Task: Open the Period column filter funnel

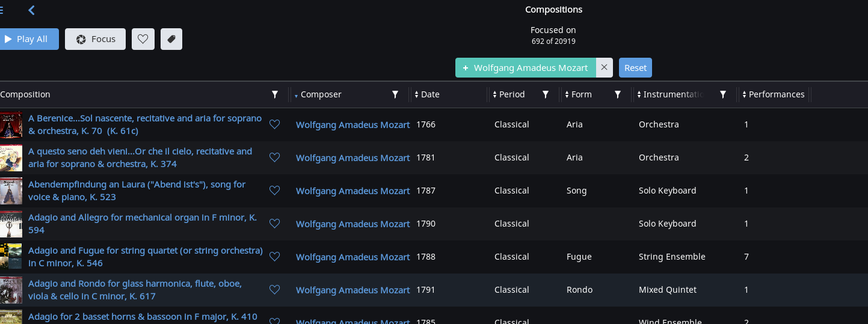Action: (x=546, y=94)
